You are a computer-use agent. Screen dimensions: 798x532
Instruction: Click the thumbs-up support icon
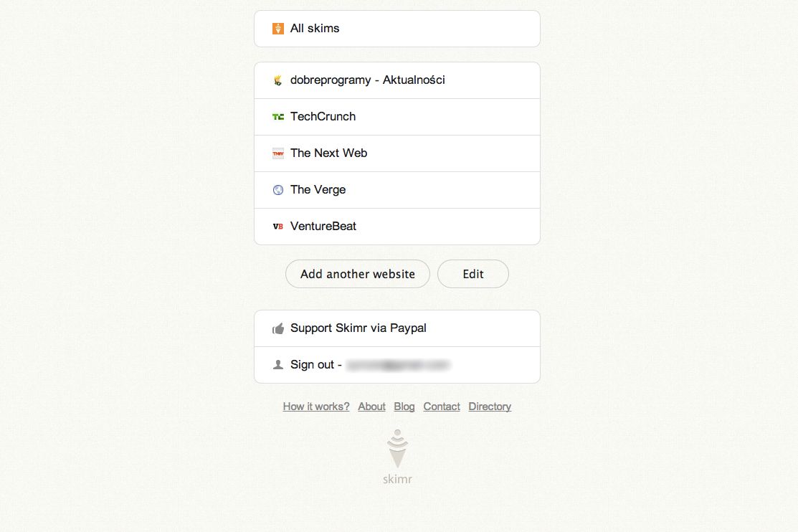click(278, 328)
